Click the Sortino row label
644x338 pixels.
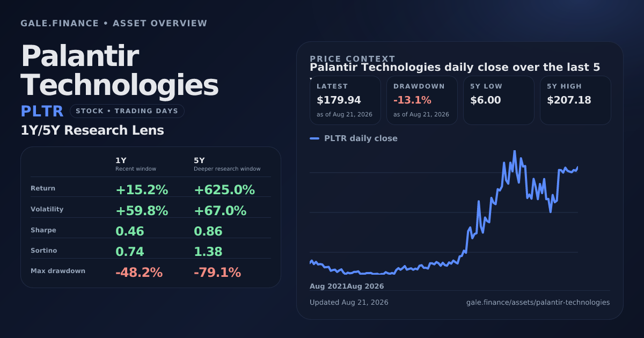pyautogui.click(x=43, y=251)
